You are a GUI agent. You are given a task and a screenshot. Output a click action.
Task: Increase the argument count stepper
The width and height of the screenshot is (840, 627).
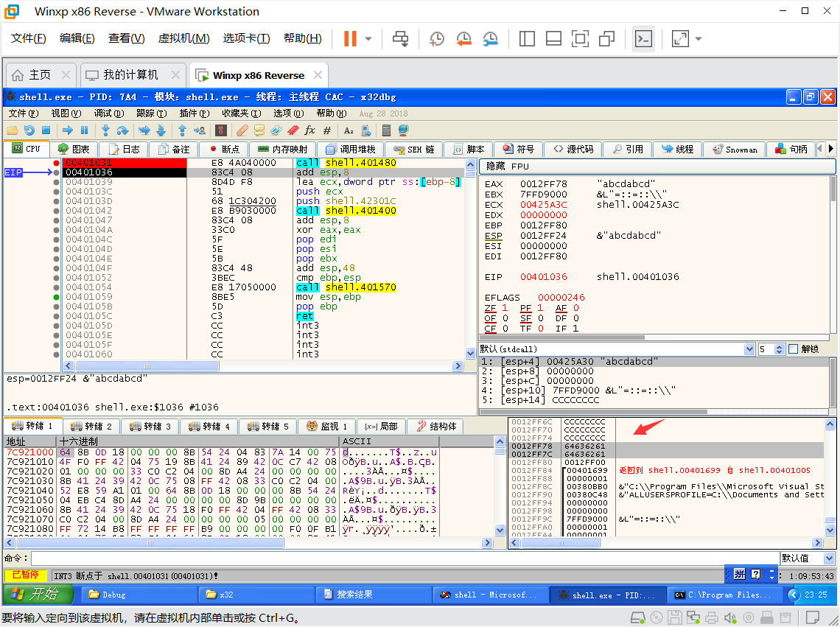coord(779,347)
